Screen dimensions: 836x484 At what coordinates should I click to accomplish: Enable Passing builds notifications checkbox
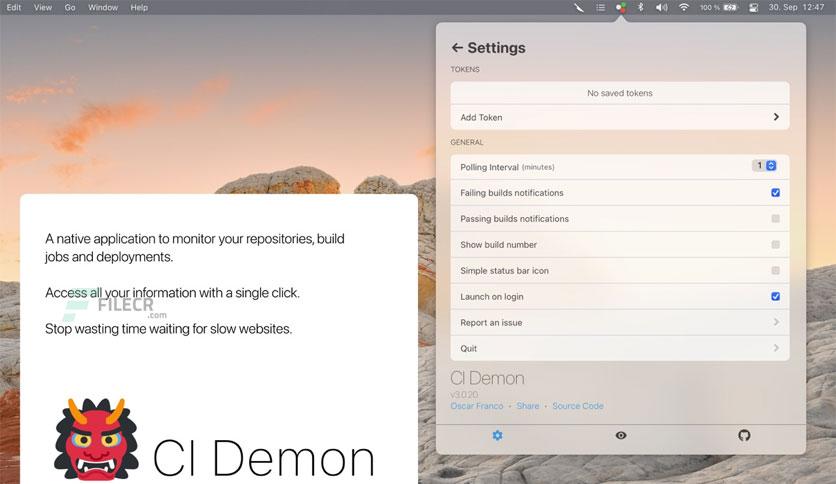775,219
